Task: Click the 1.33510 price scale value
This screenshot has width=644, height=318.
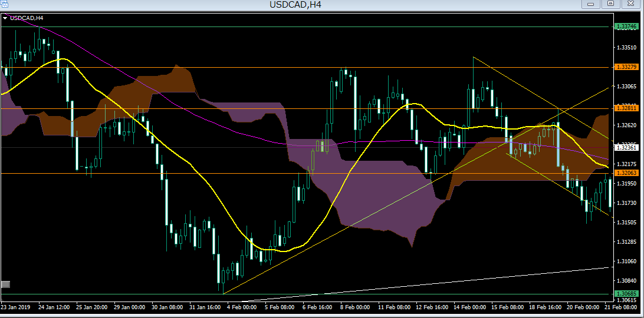Action: click(x=627, y=48)
